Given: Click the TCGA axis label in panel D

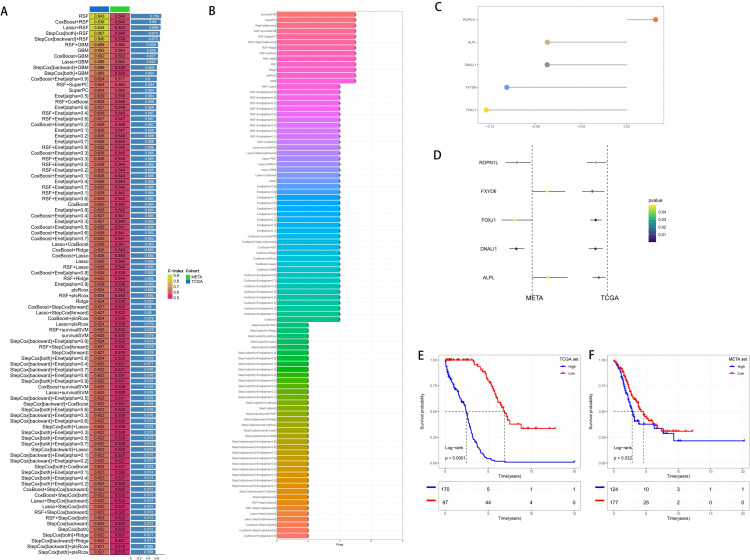Looking at the screenshot, I should (609, 297).
